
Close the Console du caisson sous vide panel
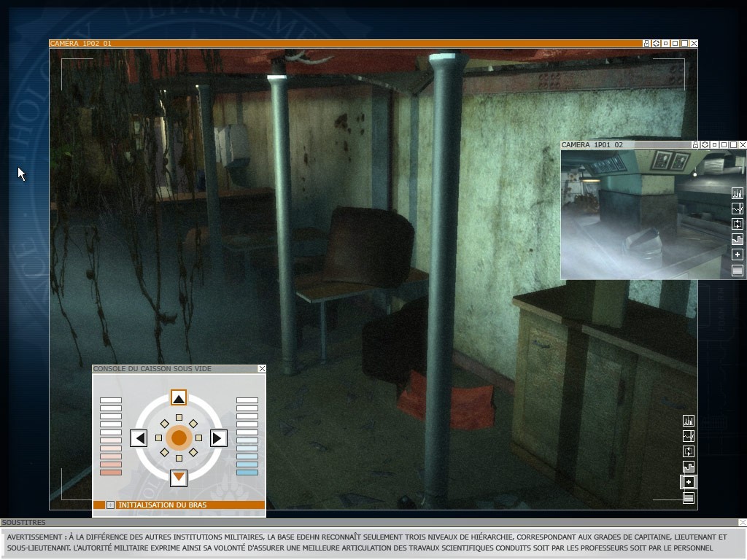click(x=262, y=368)
